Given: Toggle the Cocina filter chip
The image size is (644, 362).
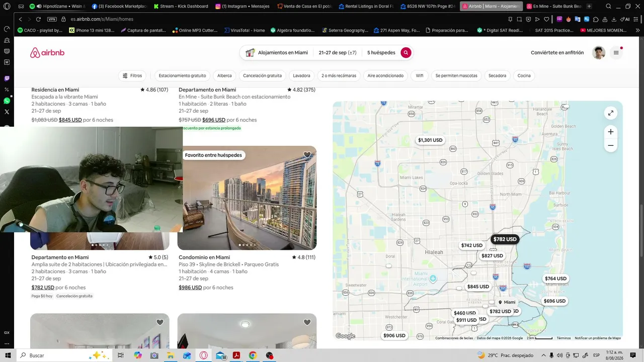Looking at the screenshot, I should (x=524, y=76).
